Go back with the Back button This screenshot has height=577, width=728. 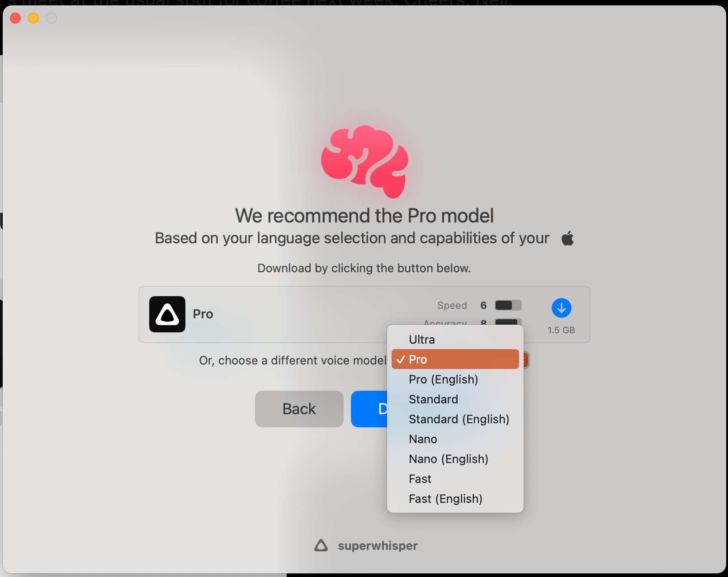(299, 409)
